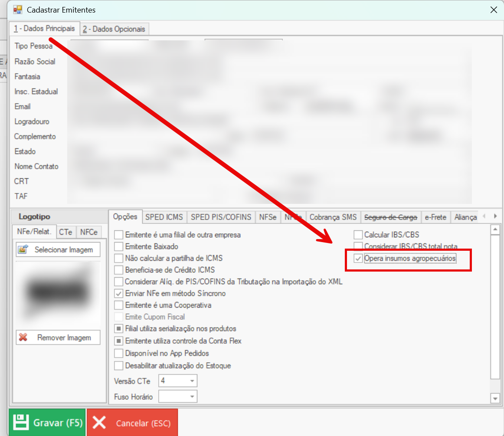Select the NFCe logo tab

coord(89,232)
